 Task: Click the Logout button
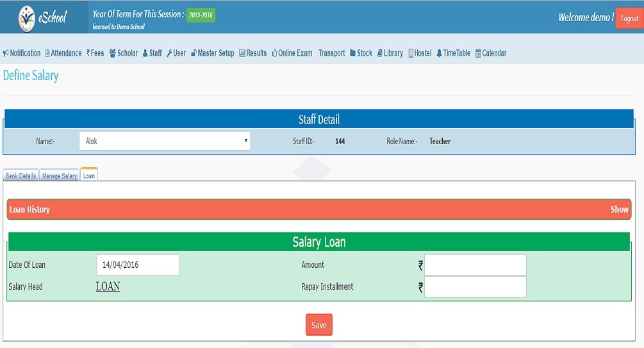tap(629, 19)
